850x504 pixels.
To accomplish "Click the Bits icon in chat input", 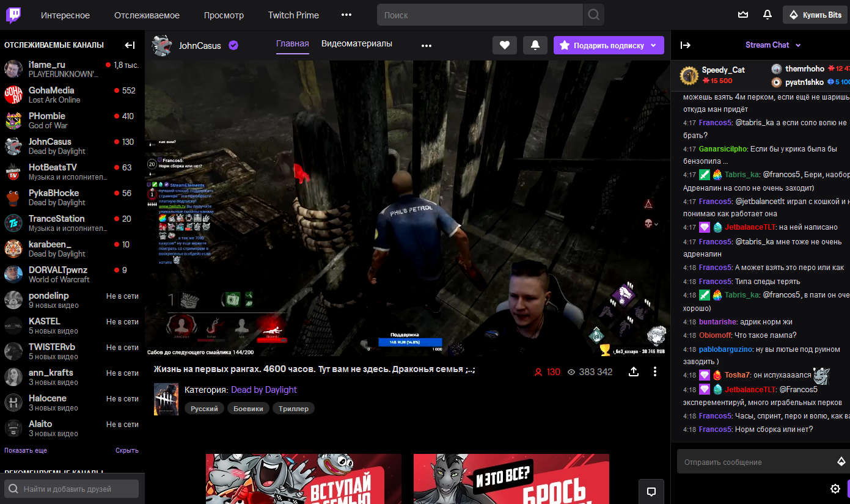I will pos(841,462).
